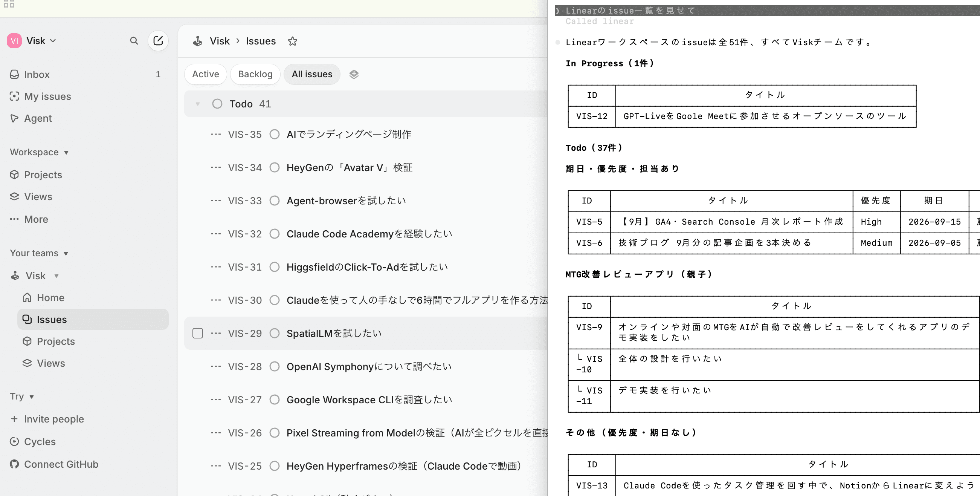Click the Visk workspace avatar

(x=14, y=41)
